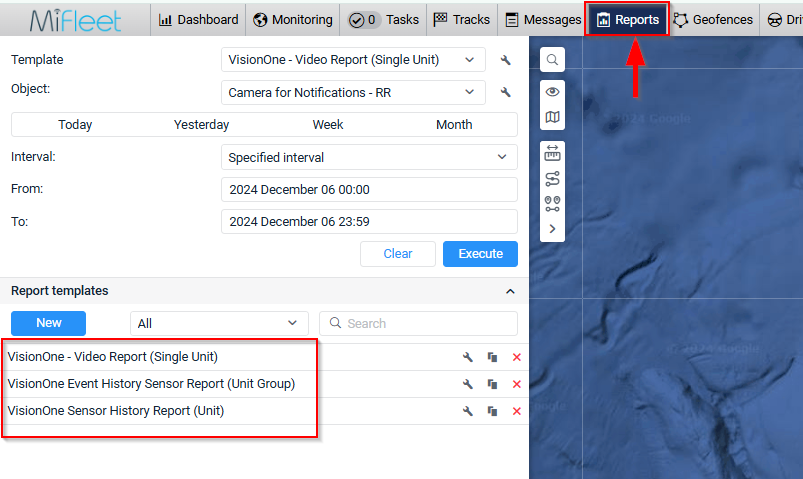Open the Object dropdown
Image resolution: width=803 pixels, height=479 pixels.
[x=353, y=92]
